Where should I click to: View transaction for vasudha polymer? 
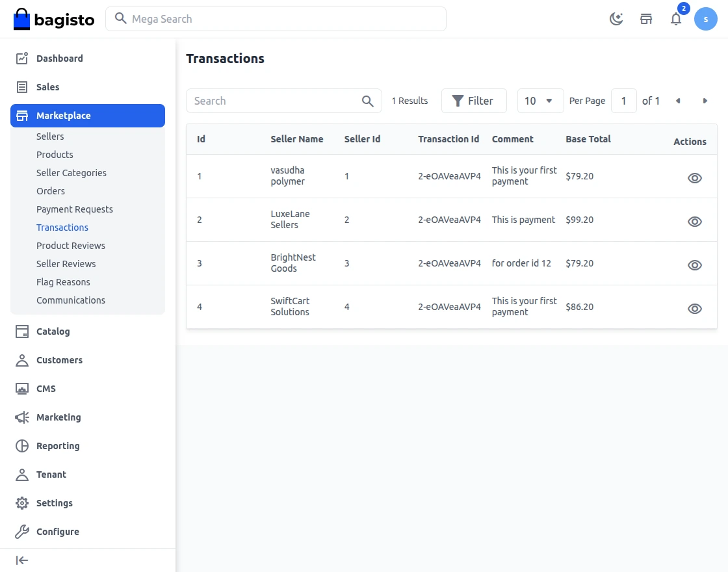click(695, 178)
